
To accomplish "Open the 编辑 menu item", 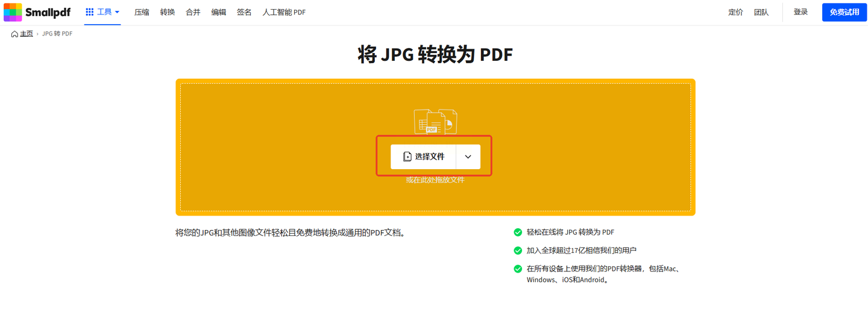I will pos(219,12).
